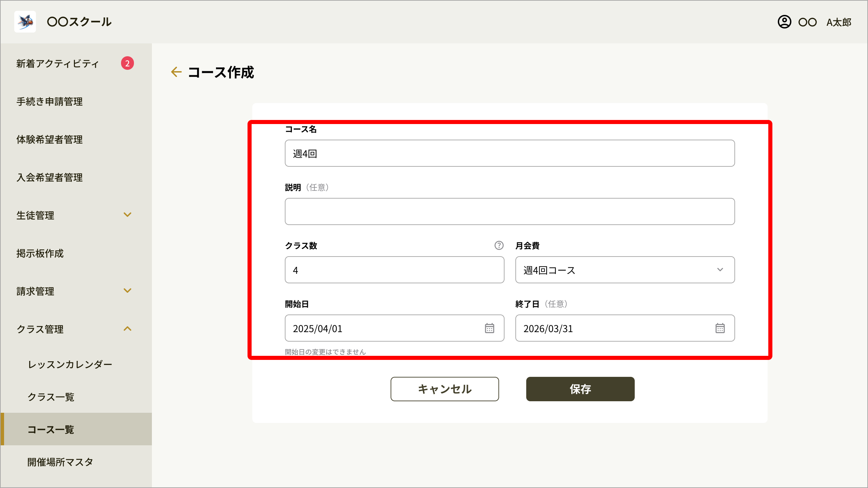Click the 生徒管理 sidebar label
The height and width of the screenshot is (488, 868).
point(35,215)
